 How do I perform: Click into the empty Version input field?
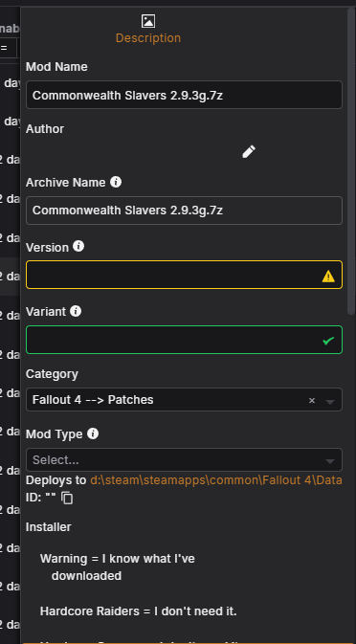pos(184,275)
